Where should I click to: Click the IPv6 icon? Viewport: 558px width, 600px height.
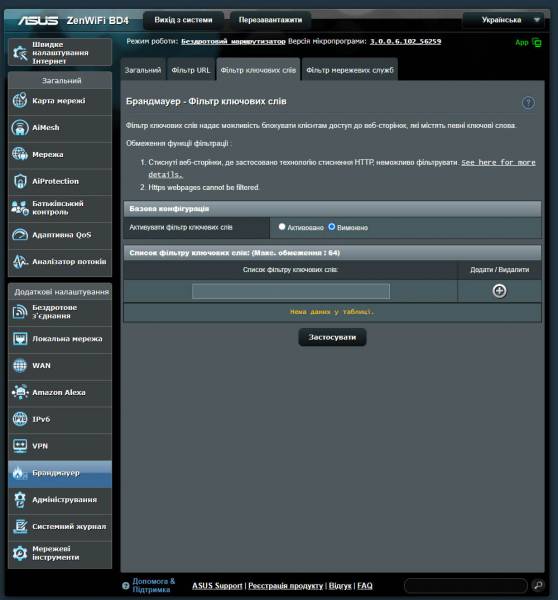pyautogui.click(x=20, y=419)
